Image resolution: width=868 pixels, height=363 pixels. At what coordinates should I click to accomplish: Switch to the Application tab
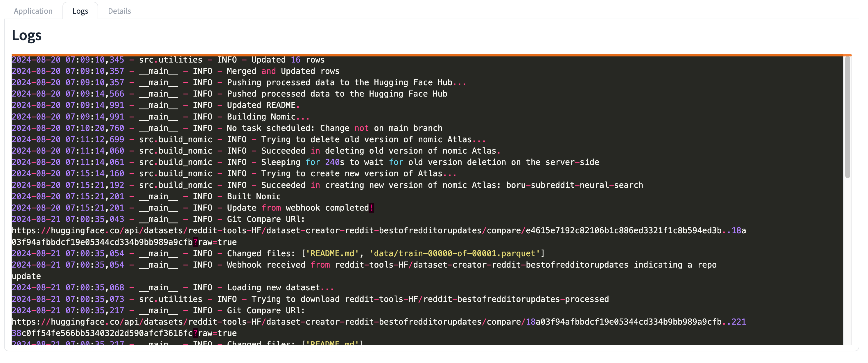pyautogui.click(x=32, y=10)
